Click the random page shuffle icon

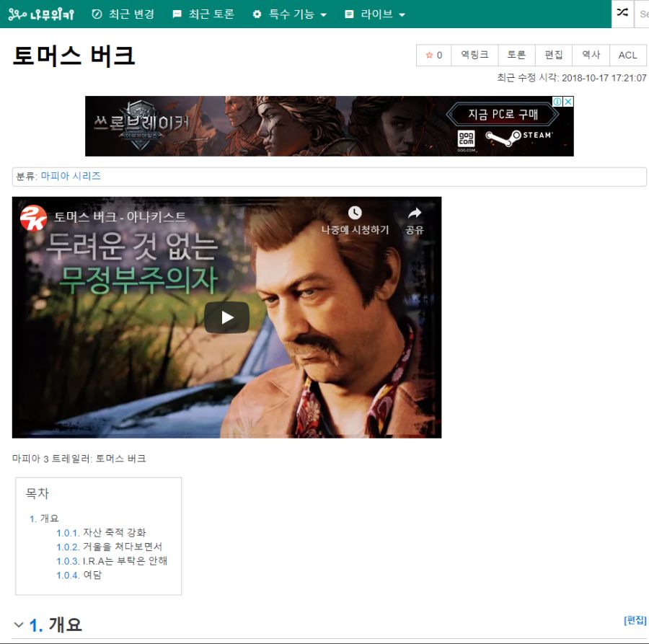coord(622,13)
